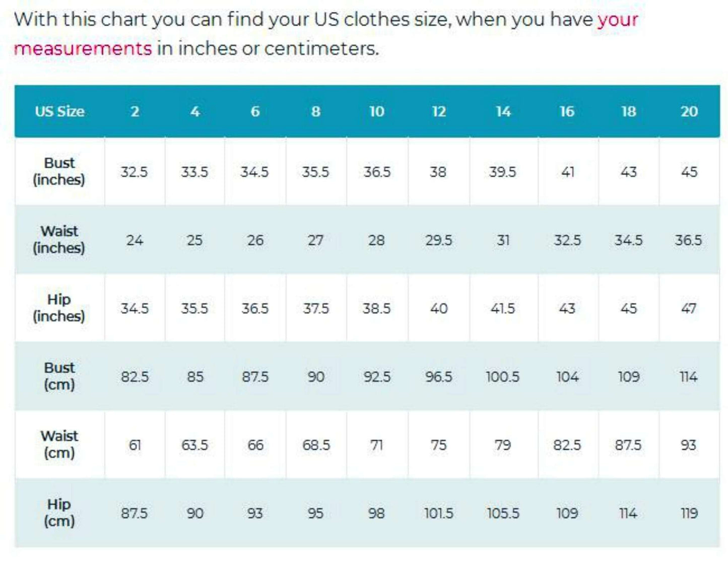Click waist cm value 61 for size 2

135,445
